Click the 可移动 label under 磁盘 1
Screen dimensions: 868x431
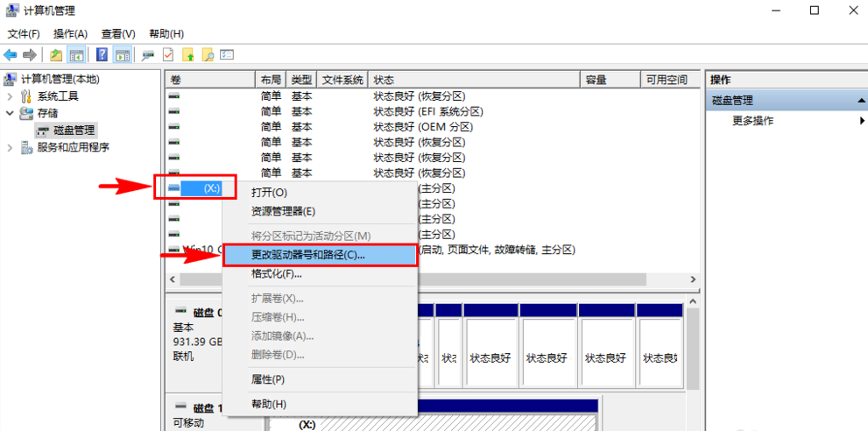pos(188,423)
